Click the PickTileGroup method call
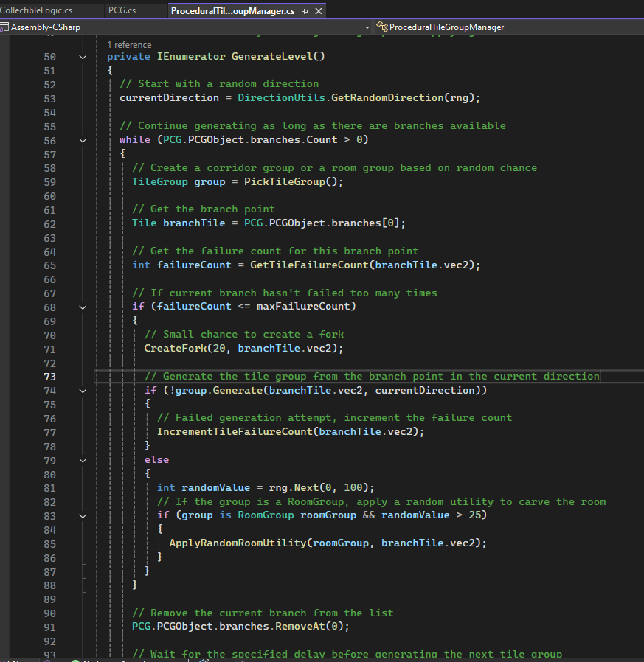644x662 pixels. [285, 181]
